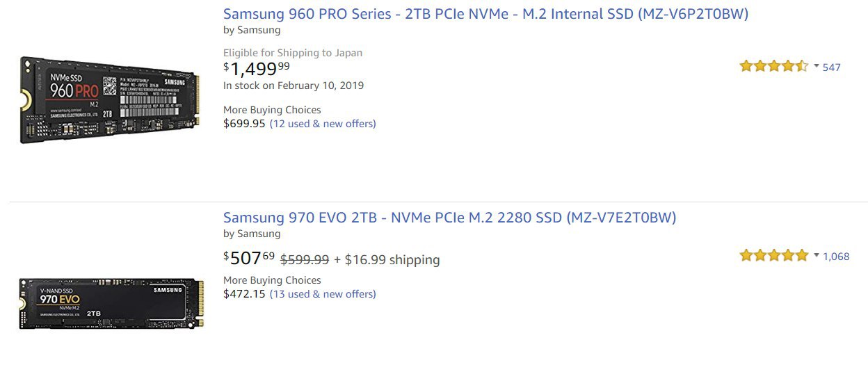
Task: Open the Samsung 960 PRO Series title link
Action: (485, 14)
